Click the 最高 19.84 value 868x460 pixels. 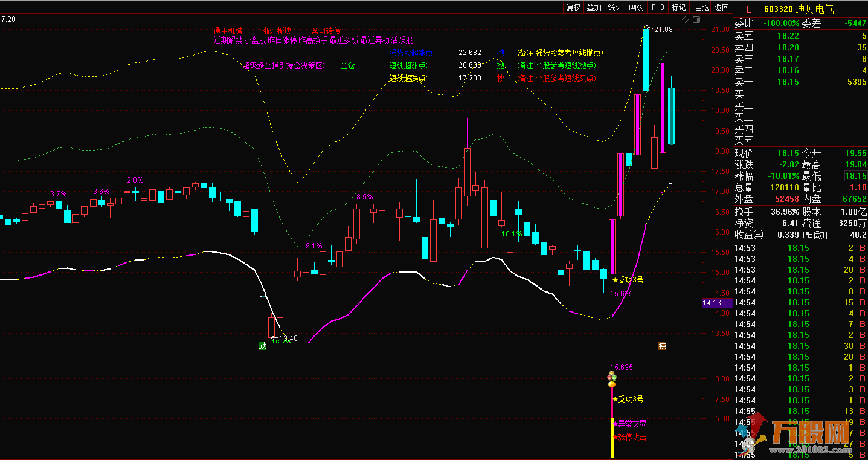point(855,165)
